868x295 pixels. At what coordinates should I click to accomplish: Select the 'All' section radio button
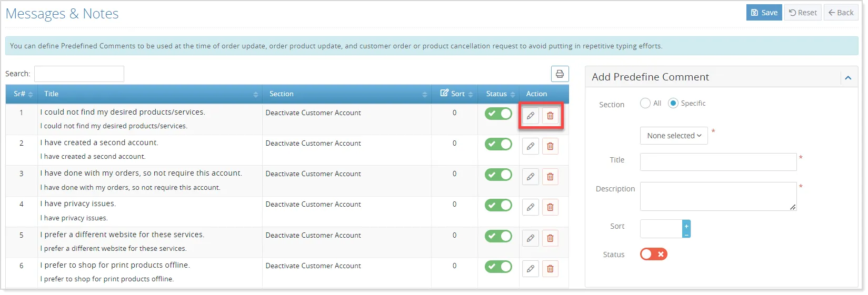click(x=645, y=103)
